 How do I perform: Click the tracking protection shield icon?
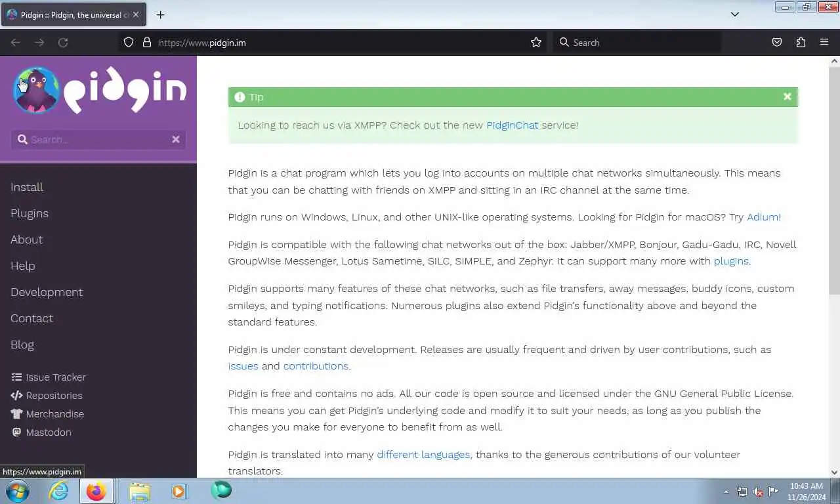coord(129,42)
